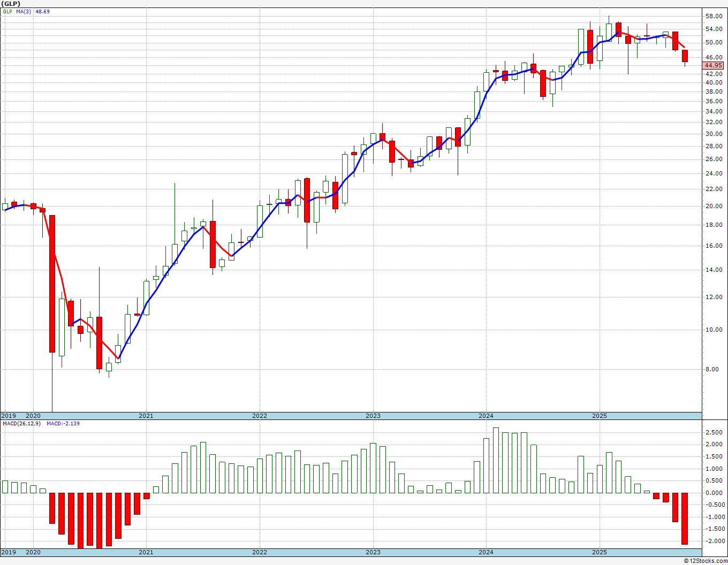This screenshot has width=728, height=565.
Task: Select the GLP series legend label
Action: 7,11
